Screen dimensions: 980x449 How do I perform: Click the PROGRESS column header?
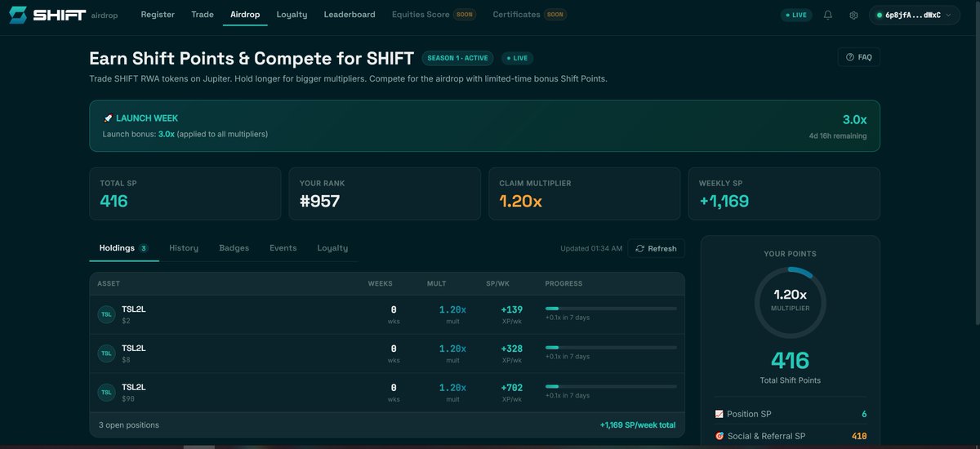click(564, 284)
